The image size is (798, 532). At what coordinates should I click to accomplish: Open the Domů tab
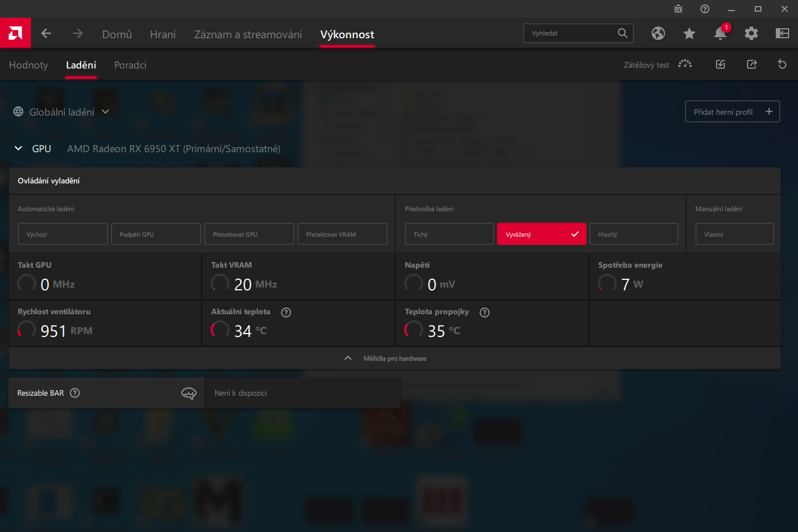117,34
